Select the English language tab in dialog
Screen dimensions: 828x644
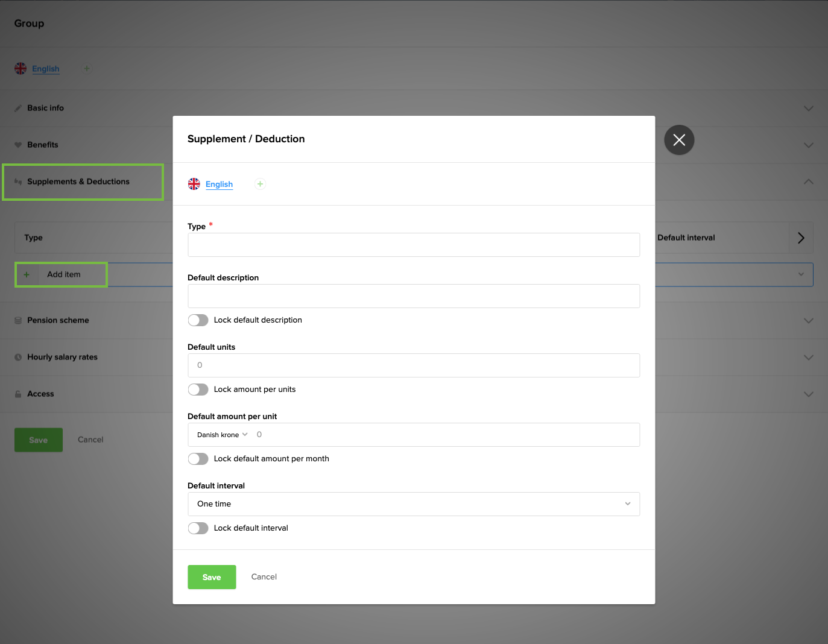tap(219, 185)
